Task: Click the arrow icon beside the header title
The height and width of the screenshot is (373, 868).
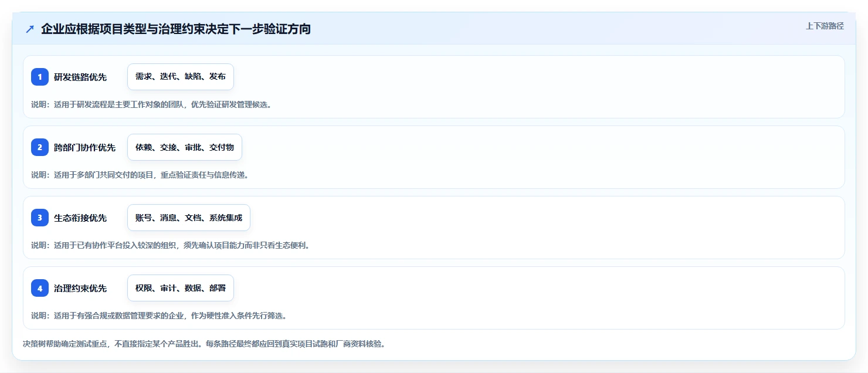Action: (30, 29)
